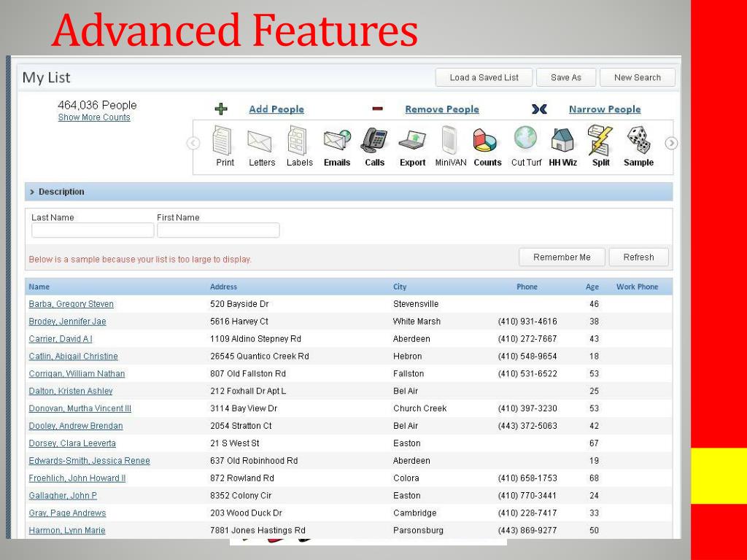
Task: Sort by the Phone column header
Action: coord(527,287)
